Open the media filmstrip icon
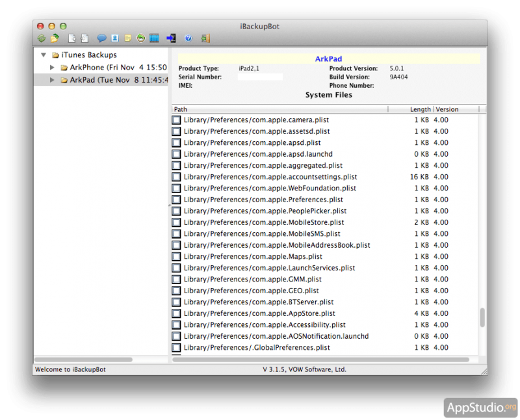 [154, 38]
